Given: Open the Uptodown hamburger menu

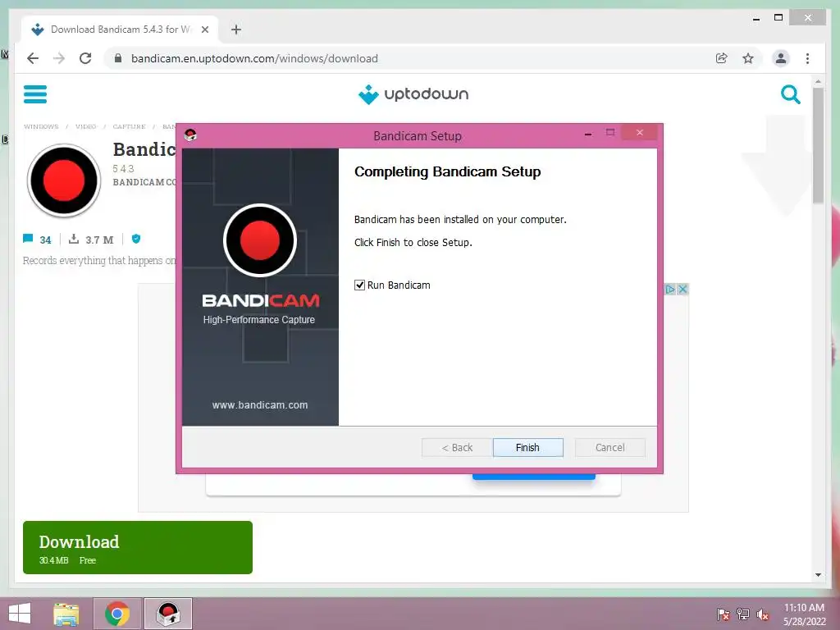Looking at the screenshot, I should 35,94.
